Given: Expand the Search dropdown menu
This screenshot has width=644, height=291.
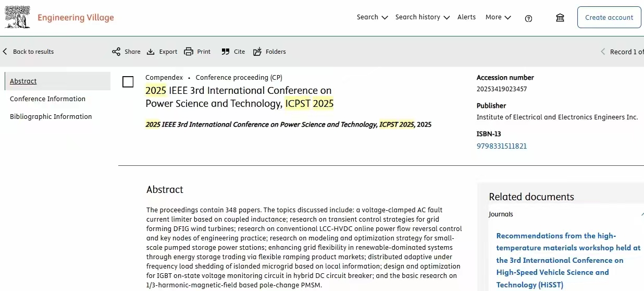Looking at the screenshot, I should pos(372,17).
